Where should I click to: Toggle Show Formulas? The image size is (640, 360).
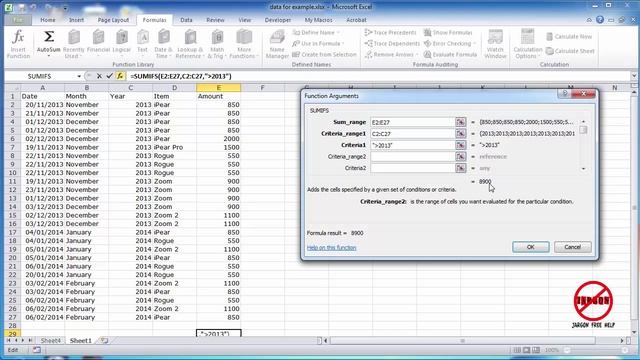click(x=448, y=32)
